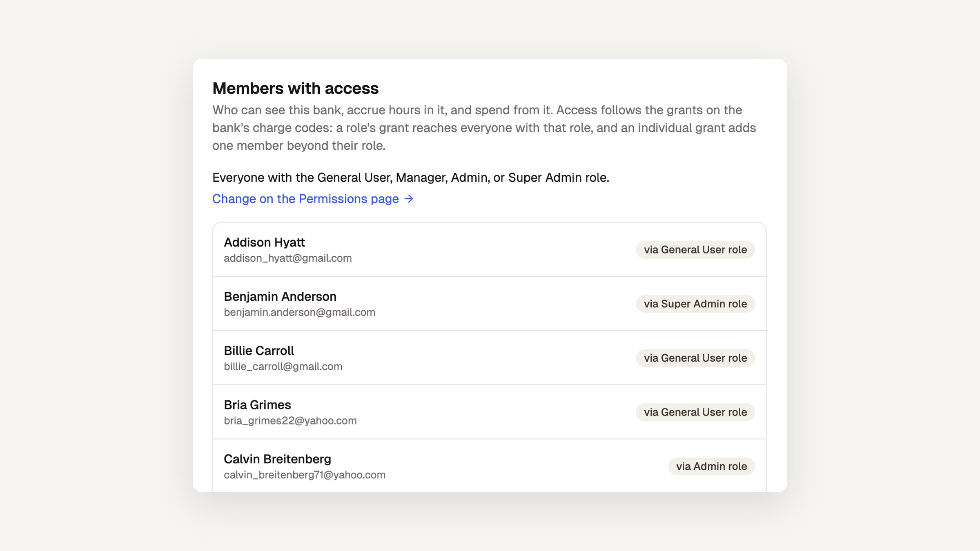Click bria_grimes22@yahoo.com email address
Screen dimensions: 980x551
[x=290, y=421]
